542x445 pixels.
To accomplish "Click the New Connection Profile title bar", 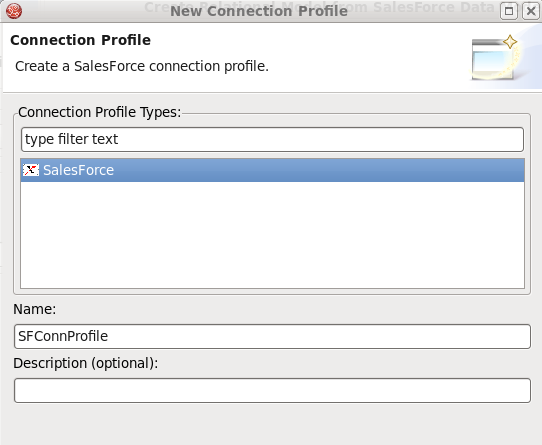I will coord(259,11).
